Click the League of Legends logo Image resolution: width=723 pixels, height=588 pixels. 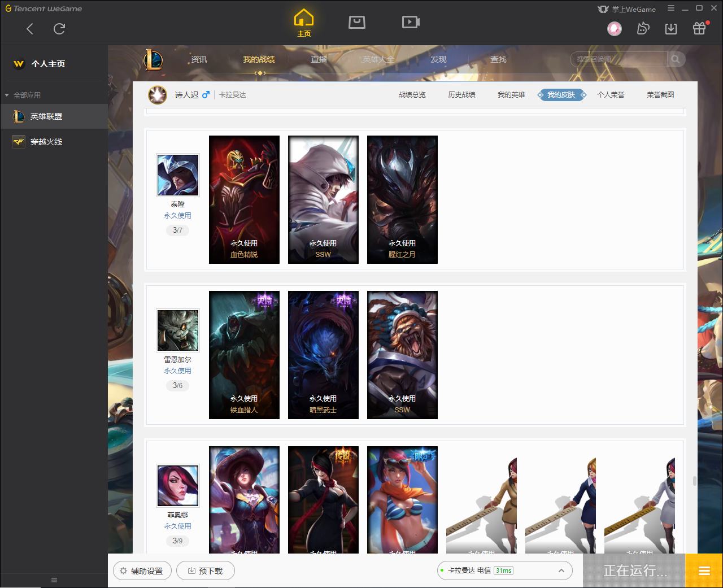pyautogui.click(x=153, y=59)
